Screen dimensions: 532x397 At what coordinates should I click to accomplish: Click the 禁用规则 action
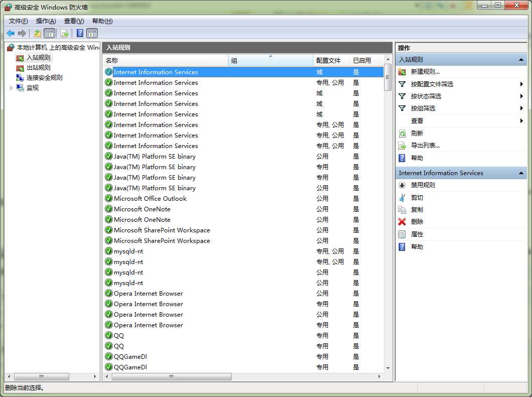click(x=423, y=185)
